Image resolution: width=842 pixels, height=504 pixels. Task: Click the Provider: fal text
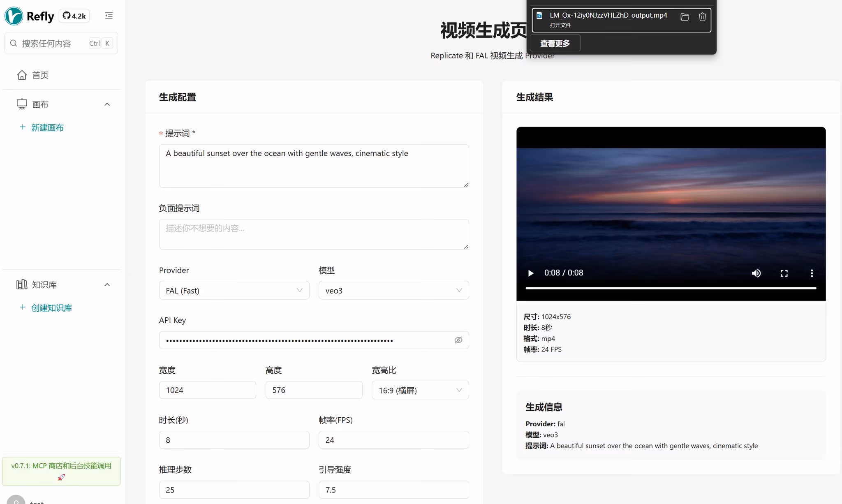pyautogui.click(x=545, y=424)
